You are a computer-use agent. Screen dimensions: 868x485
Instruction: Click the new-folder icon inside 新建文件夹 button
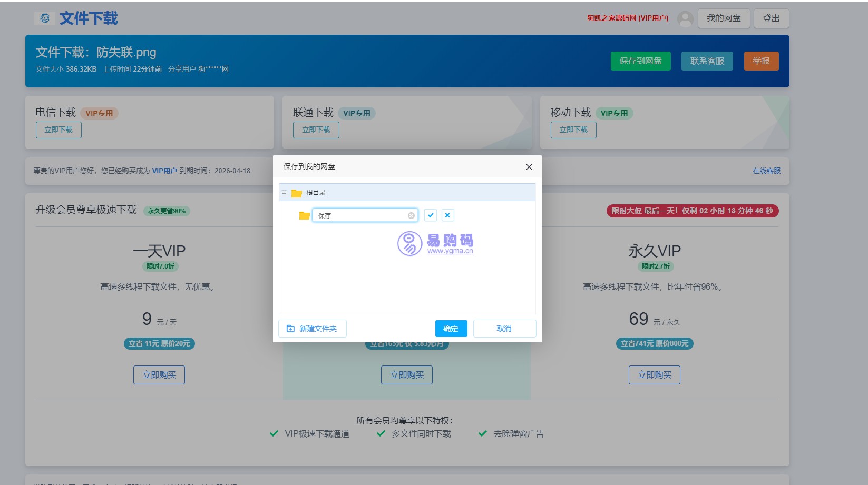point(290,328)
